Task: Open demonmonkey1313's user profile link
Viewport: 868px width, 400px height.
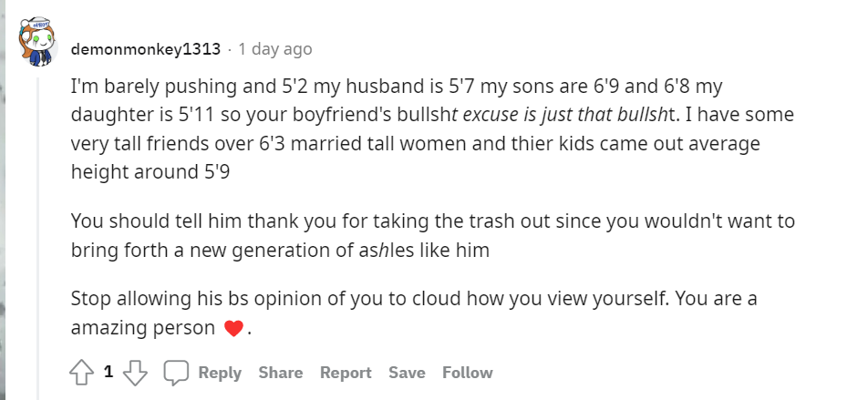Action: pos(146,49)
